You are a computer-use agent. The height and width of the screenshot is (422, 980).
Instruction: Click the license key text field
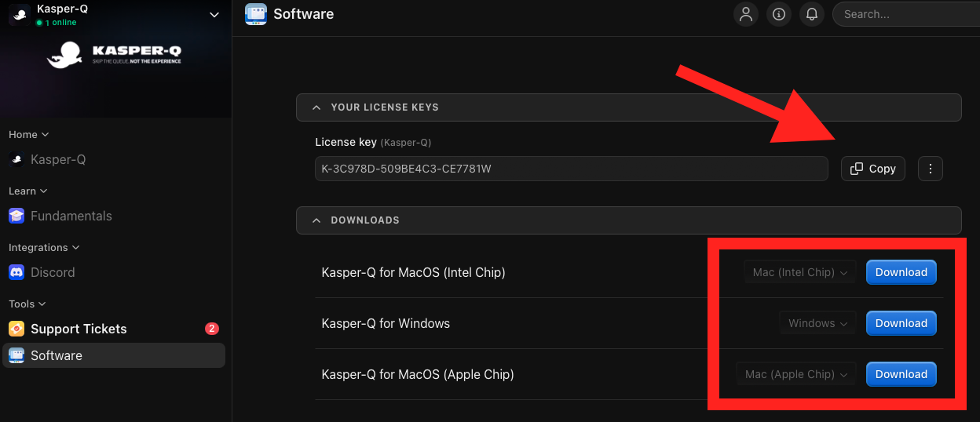click(571, 169)
